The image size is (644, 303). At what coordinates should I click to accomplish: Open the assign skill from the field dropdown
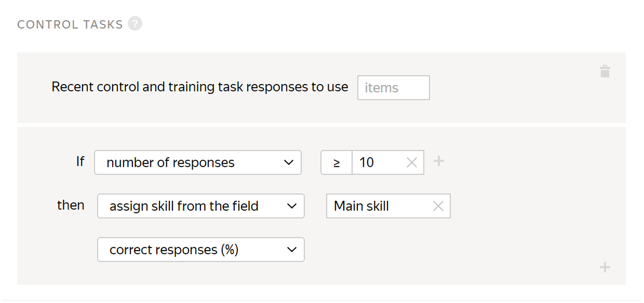pyautogui.click(x=201, y=206)
